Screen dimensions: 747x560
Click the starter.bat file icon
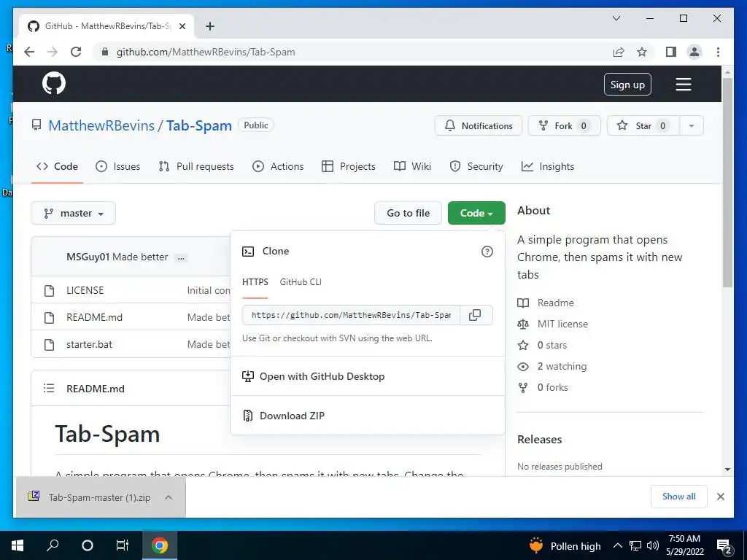pyautogui.click(x=49, y=344)
